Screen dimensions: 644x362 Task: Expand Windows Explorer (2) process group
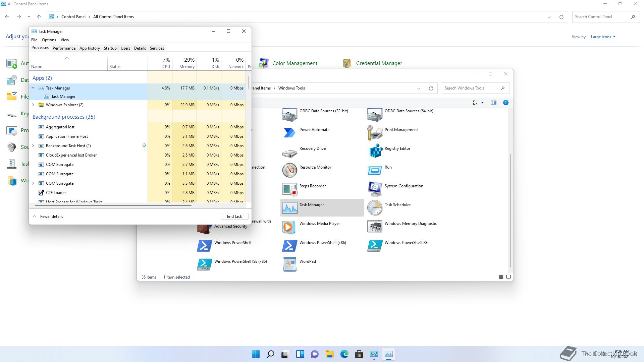pos(33,105)
